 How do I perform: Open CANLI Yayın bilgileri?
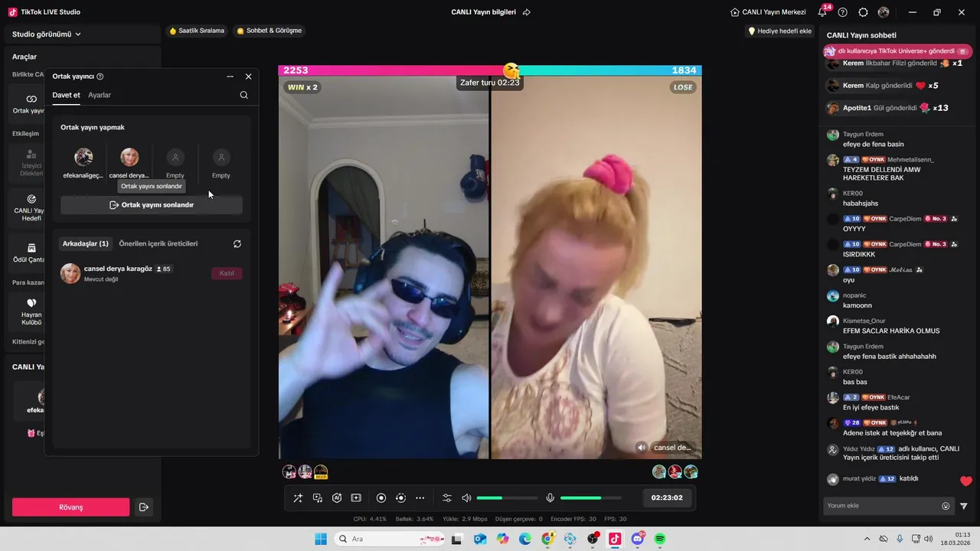[x=483, y=12]
